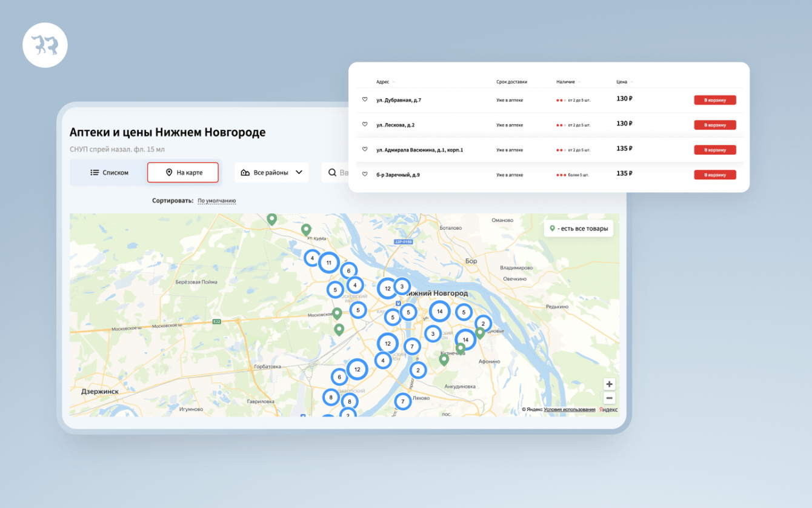Click the Аптеки и цены Нижнем Новгороде heading
The height and width of the screenshot is (508, 812).
click(x=167, y=132)
